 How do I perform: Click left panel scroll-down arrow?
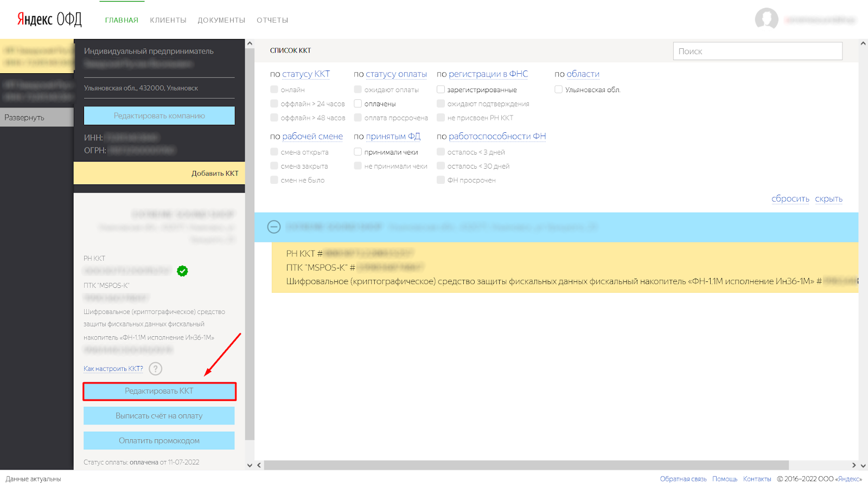[250, 465]
